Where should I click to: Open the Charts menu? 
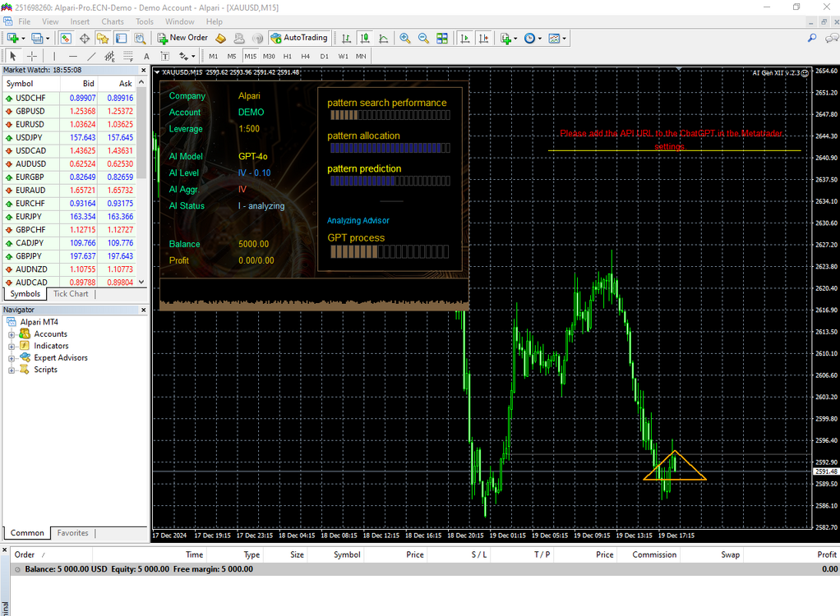point(113,21)
